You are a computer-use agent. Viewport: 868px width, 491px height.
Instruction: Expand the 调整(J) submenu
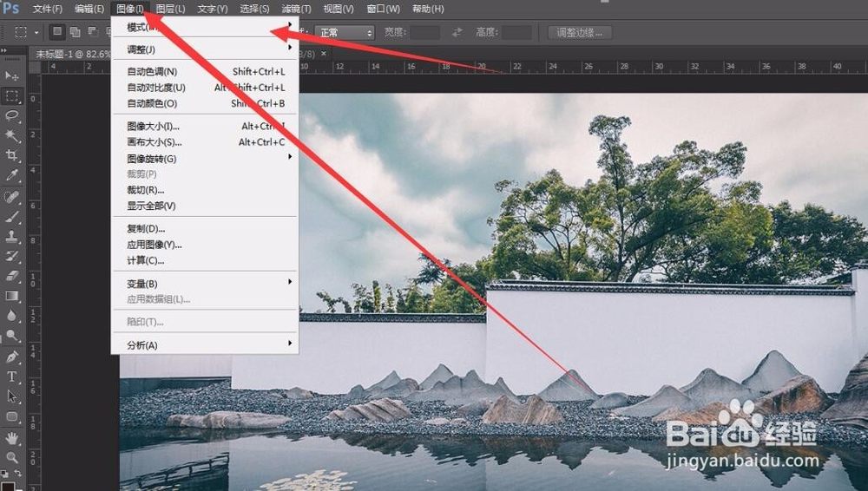[205, 49]
